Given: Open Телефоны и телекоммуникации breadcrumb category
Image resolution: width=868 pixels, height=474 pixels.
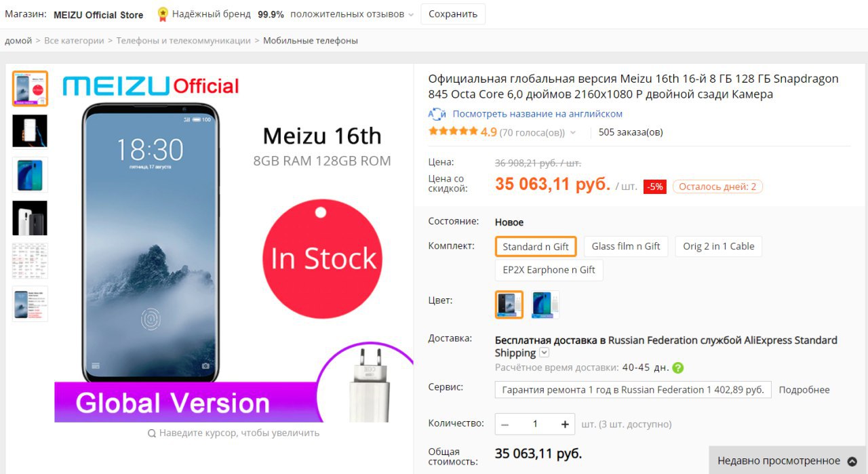Looking at the screenshot, I should click(x=183, y=41).
